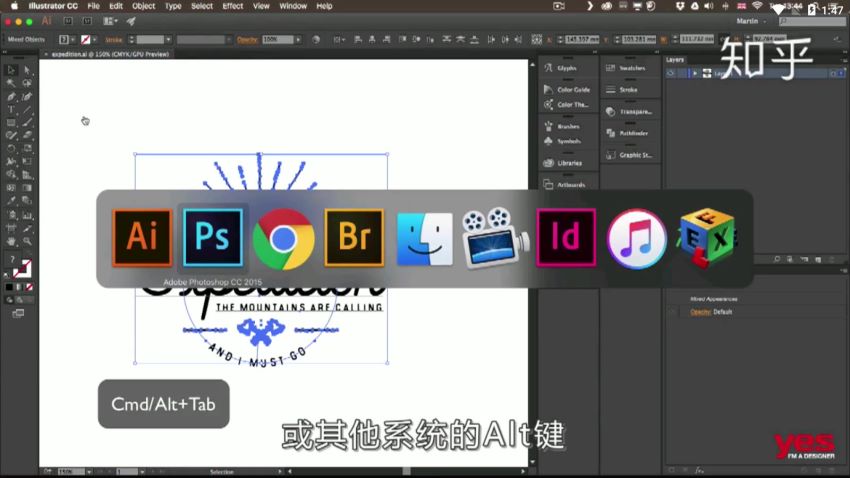Switch to the movie camera screen-recorder app in switcher
The width and height of the screenshot is (850, 478).
point(495,238)
